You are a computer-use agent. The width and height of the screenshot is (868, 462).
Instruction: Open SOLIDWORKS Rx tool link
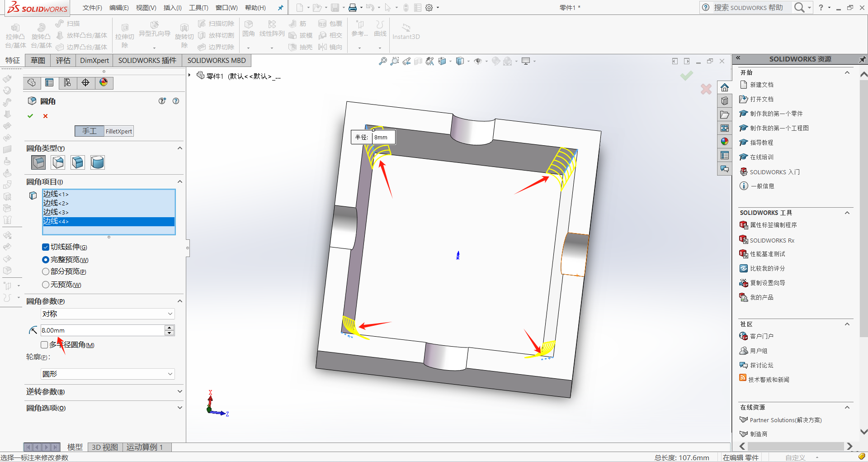tap(772, 240)
